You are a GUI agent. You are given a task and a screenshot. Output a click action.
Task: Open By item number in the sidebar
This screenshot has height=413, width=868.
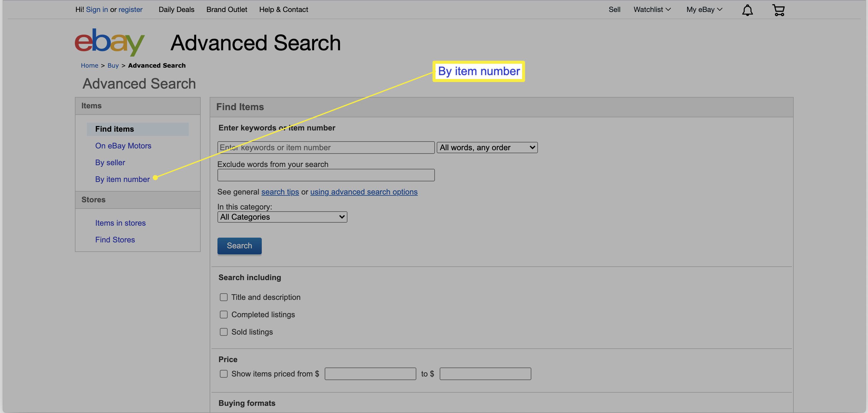tap(122, 179)
